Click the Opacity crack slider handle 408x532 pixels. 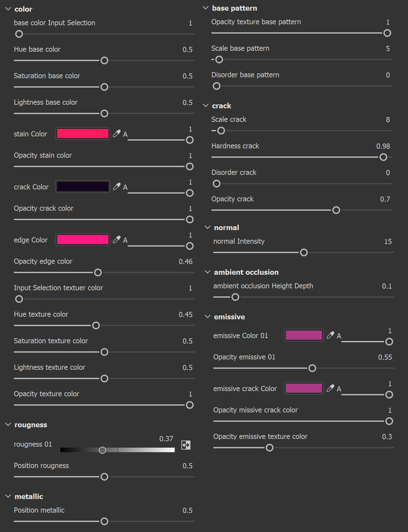tap(336, 210)
